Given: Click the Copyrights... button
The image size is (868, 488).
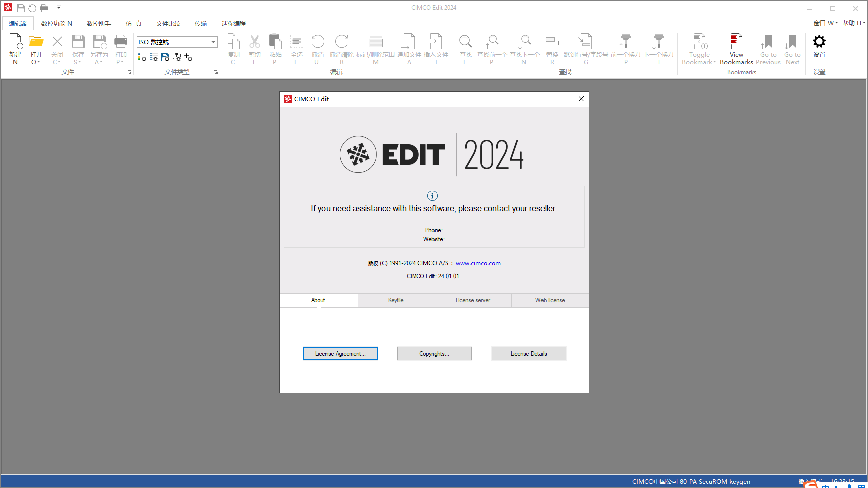Looking at the screenshot, I should coord(435,354).
